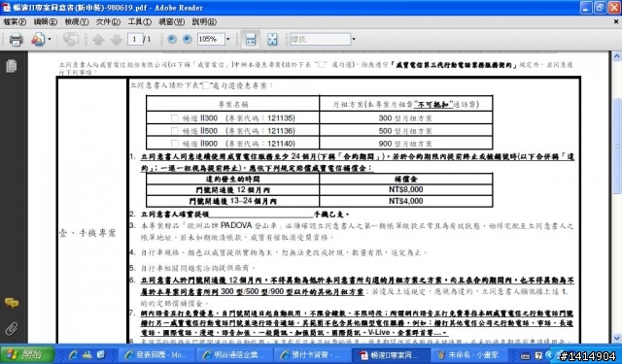Expand the find options dropdown arrow

pos(354,39)
